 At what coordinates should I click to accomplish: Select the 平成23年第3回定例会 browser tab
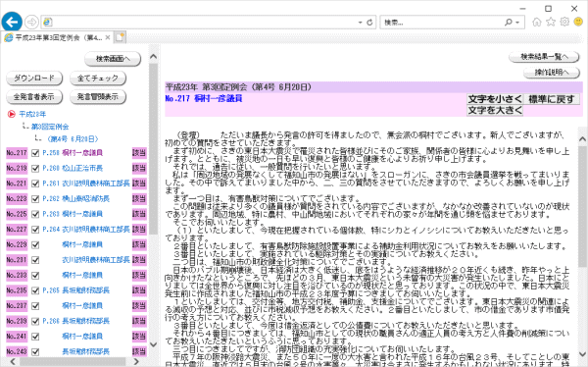coord(58,37)
